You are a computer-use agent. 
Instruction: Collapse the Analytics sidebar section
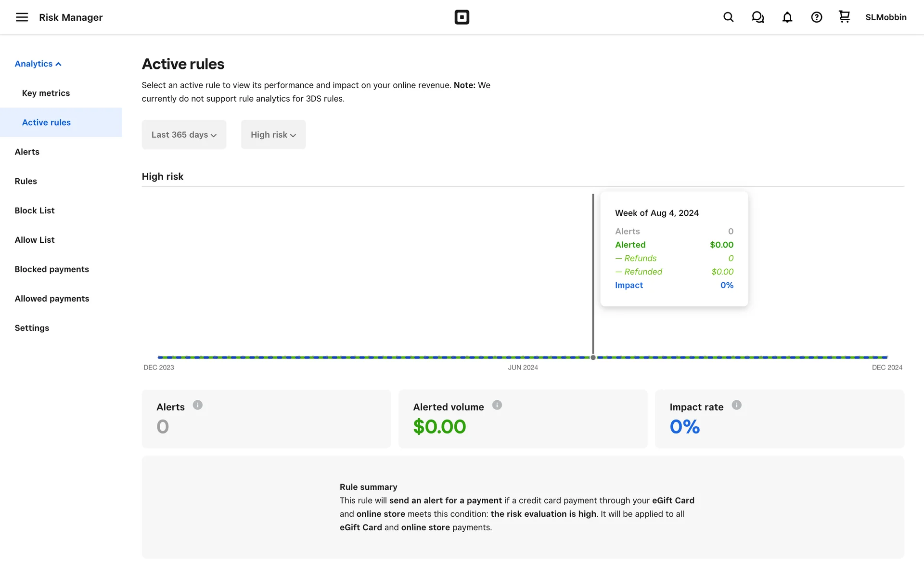[38, 64]
